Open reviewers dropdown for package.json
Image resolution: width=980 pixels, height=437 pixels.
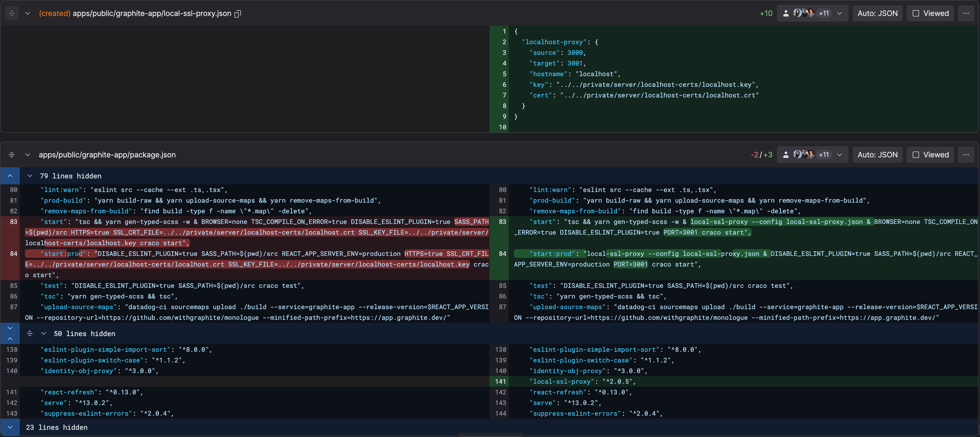[x=840, y=154]
